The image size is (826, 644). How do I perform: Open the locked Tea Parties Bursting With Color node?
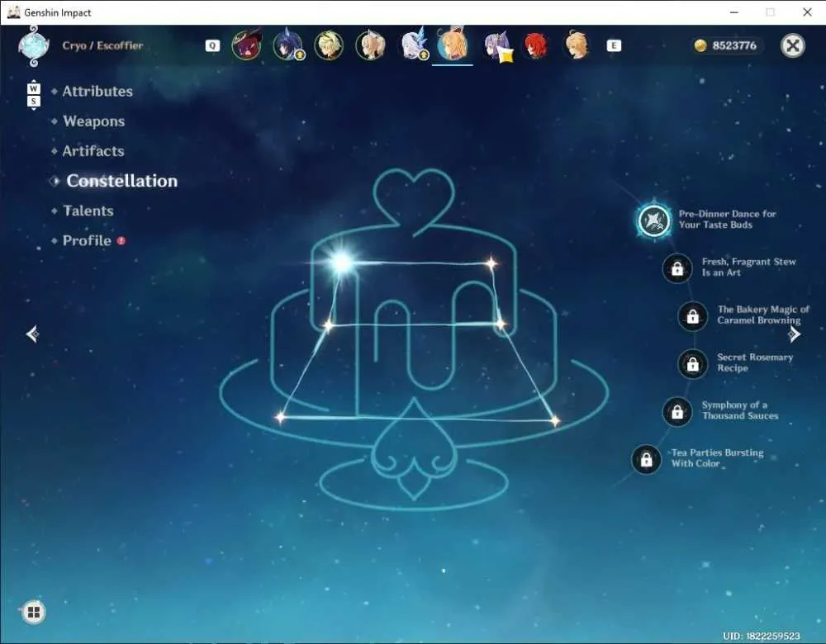[x=647, y=459]
